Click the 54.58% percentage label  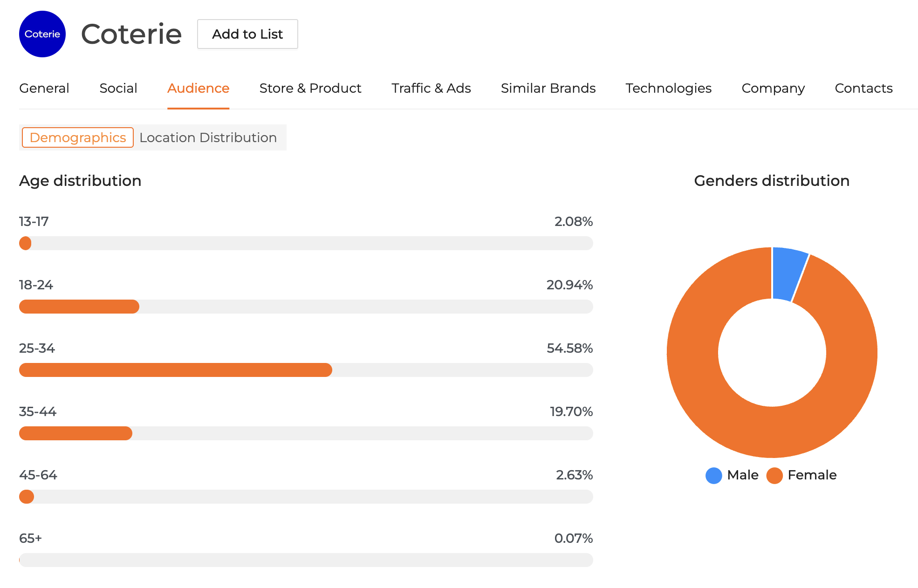[569, 348]
